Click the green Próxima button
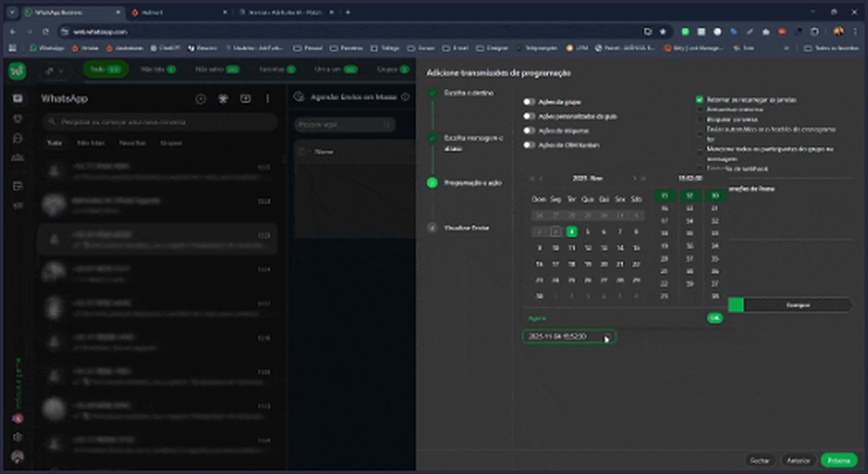The image size is (868, 474). (x=839, y=460)
